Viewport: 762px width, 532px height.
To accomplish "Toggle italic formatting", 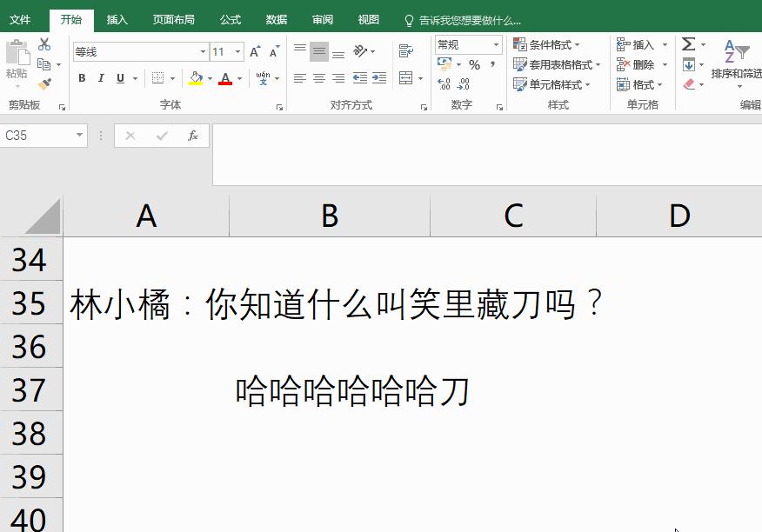I will coord(99,77).
